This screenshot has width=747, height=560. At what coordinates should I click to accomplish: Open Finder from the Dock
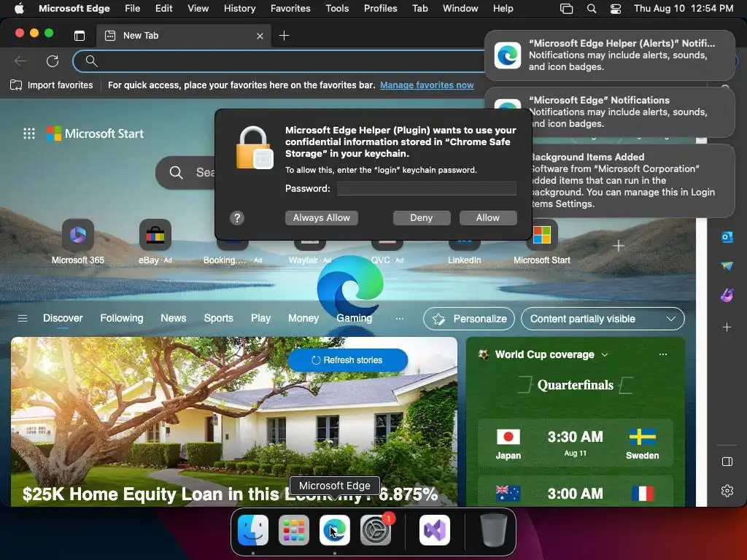tap(253, 530)
